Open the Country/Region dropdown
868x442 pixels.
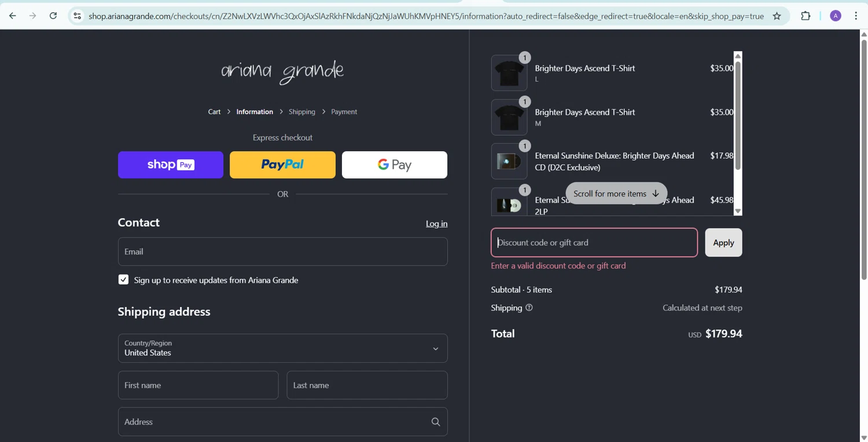coord(282,348)
